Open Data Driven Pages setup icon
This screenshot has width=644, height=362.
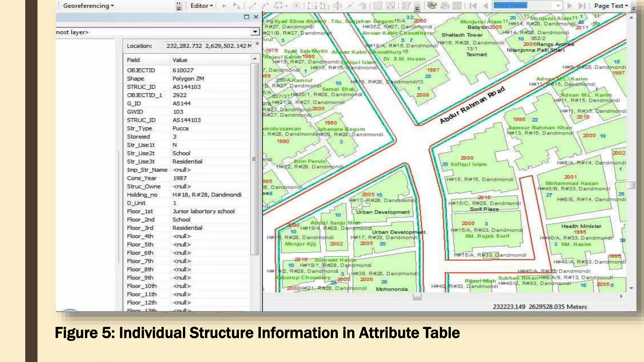click(432, 6)
